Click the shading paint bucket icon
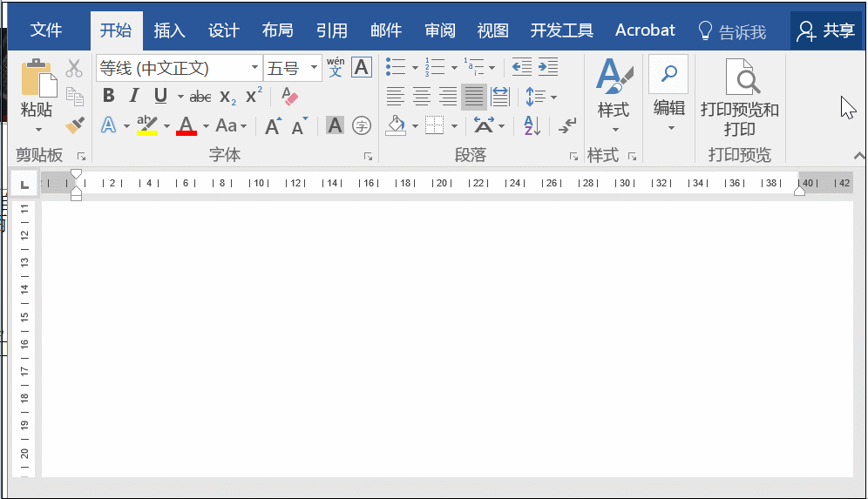Image resolution: width=868 pixels, height=499 pixels. (x=396, y=125)
